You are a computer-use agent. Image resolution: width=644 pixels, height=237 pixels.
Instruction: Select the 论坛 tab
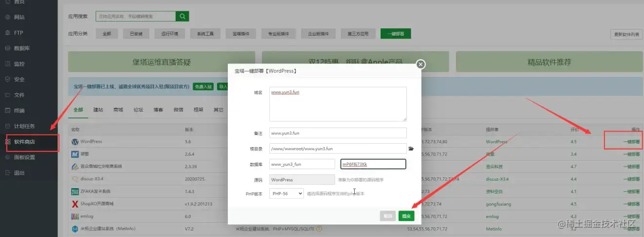pyautogui.click(x=138, y=110)
